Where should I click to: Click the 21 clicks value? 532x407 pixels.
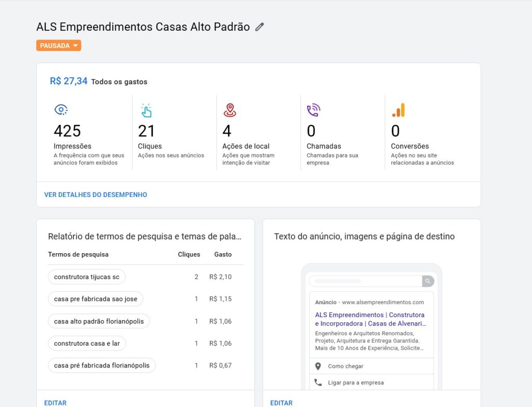(x=146, y=131)
